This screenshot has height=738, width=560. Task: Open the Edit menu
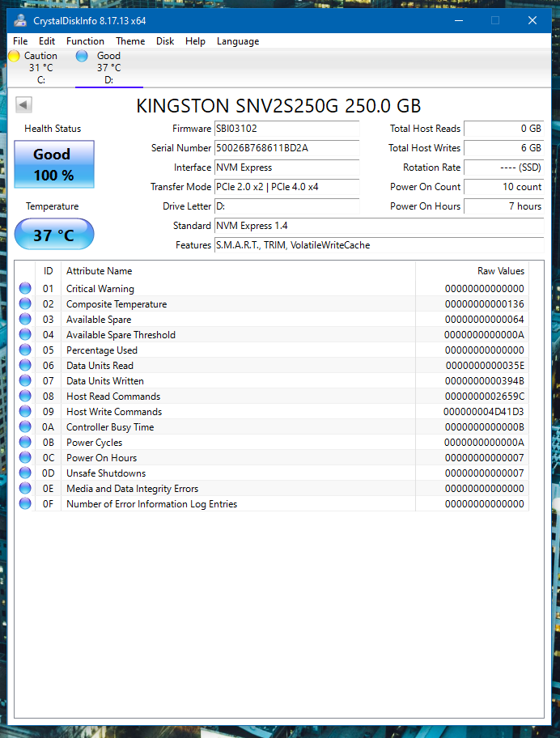[x=47, y=41]
